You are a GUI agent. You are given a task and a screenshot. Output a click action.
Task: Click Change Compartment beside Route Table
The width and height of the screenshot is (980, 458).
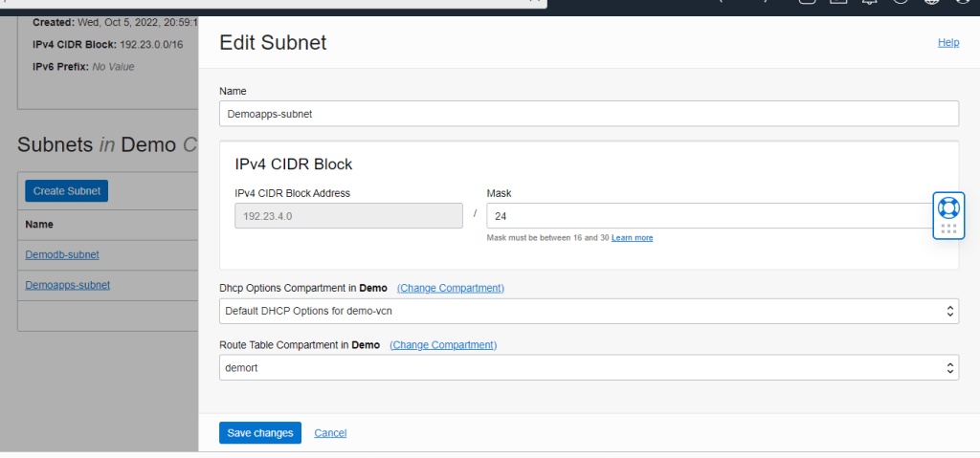(443, 344)
